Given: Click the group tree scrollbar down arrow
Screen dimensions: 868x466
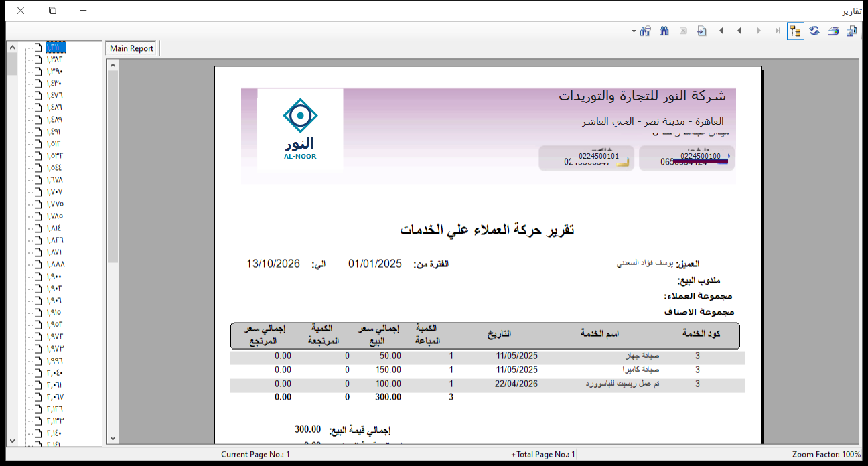Looking at the screenshot, I should click(x=11, y=440).
